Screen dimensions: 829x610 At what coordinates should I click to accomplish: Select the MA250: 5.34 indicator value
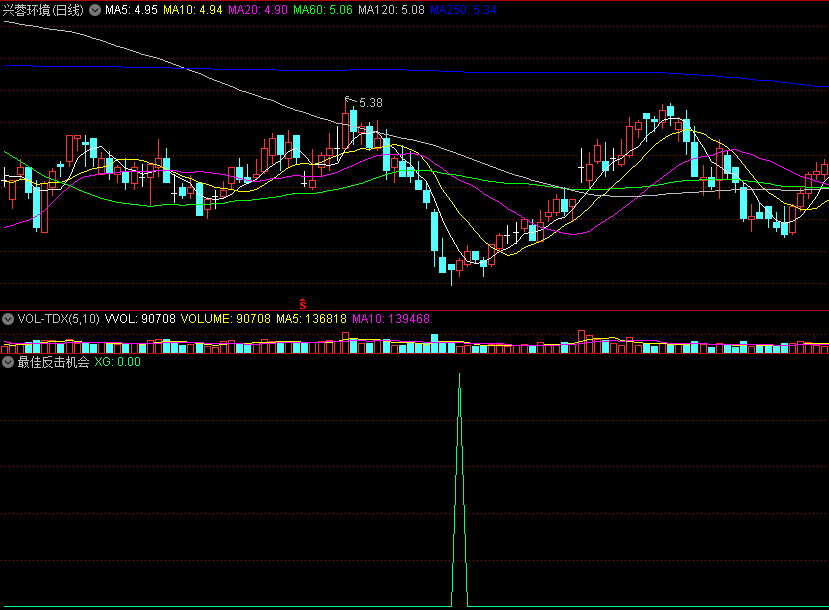[x=463, y=10]
